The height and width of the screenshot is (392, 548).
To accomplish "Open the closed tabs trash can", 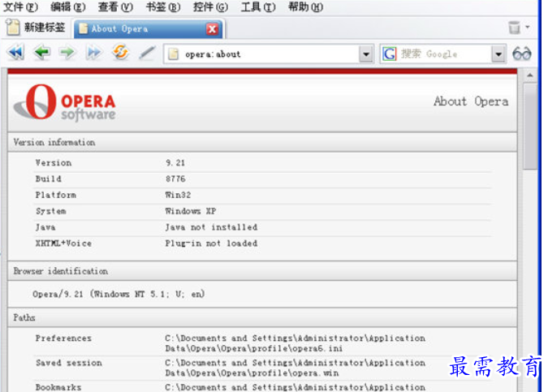I will [514, 28].
